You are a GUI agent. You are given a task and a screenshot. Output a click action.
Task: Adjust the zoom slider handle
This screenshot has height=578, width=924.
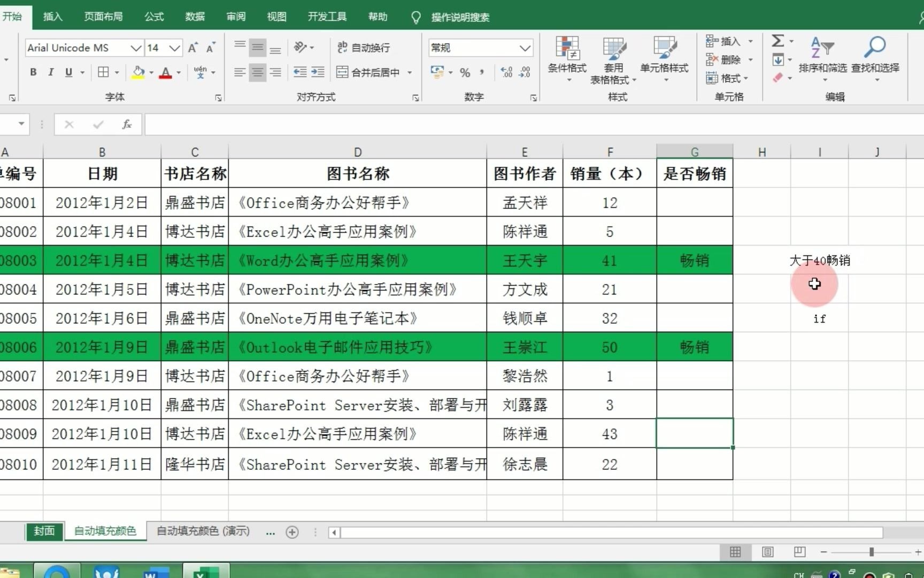871,552
